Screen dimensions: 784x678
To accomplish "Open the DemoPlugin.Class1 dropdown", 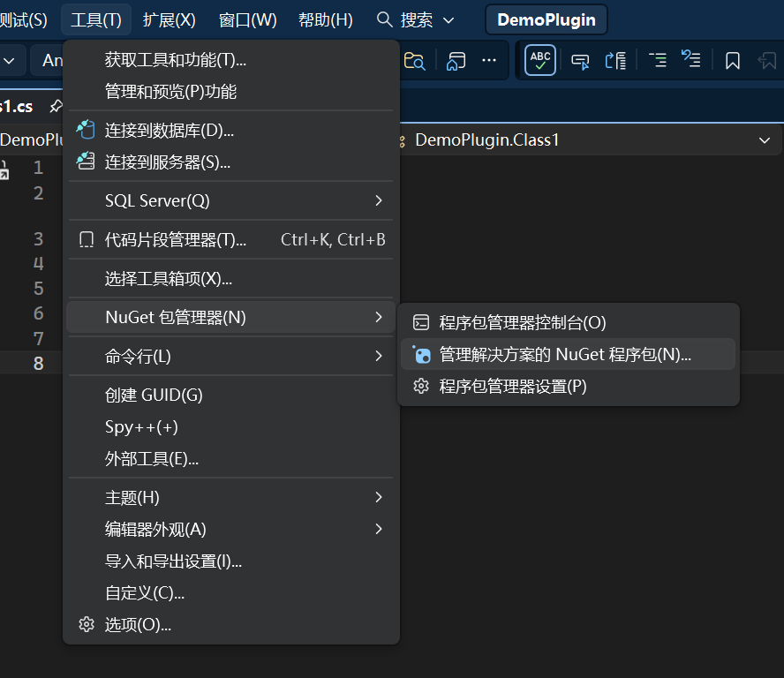I will pyautogui.click(x=764, y=140).
